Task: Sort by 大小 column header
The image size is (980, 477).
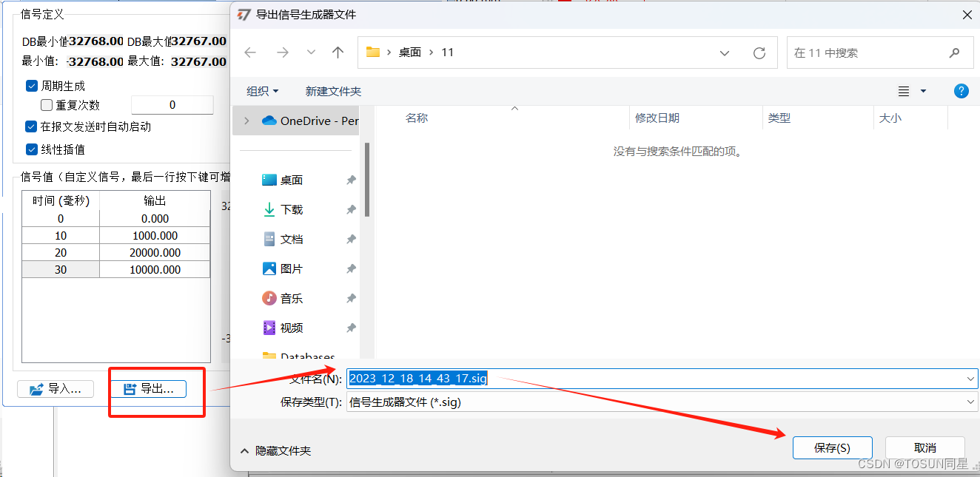Action: [890, 118]
